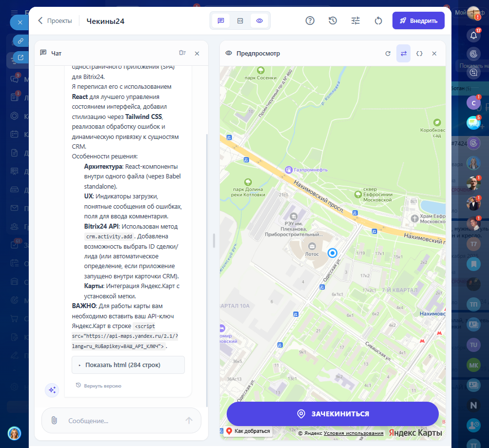Image resolution: width=489 pixels, height=448 pixels.
Task: Open version history clock icon
Action: tap(333, 21)
